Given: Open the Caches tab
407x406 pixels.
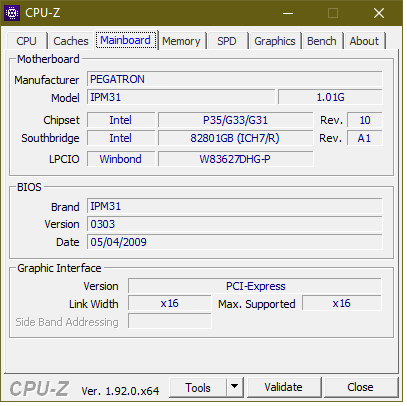Looking at the screenshot, I should [x=71, y=41].
